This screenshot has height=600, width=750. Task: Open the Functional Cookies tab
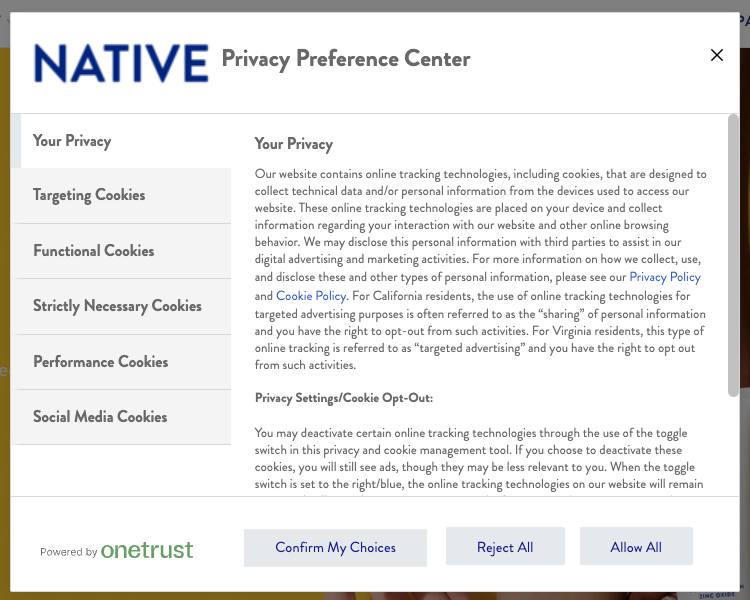point(94,251)
